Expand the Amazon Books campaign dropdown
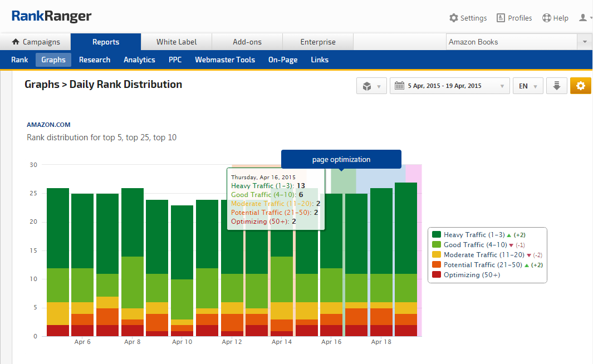This screenshot has width=593, height=364. [584, 42]
